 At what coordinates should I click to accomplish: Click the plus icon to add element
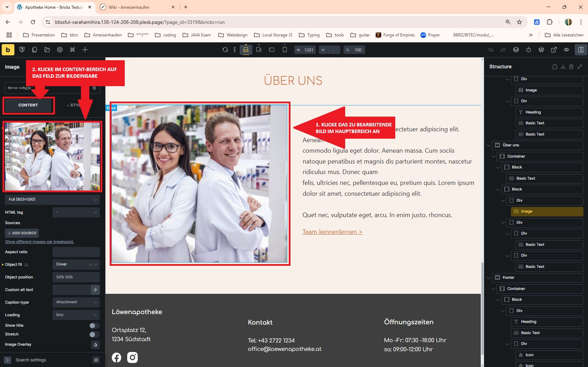[x=85, y=50]
